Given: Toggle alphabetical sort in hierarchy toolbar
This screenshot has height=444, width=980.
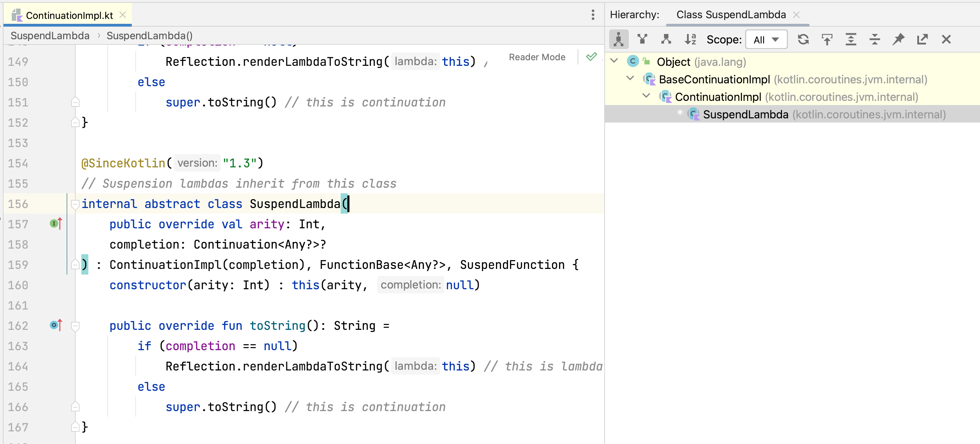Looking at the screenshot, I should coord(690,39).
